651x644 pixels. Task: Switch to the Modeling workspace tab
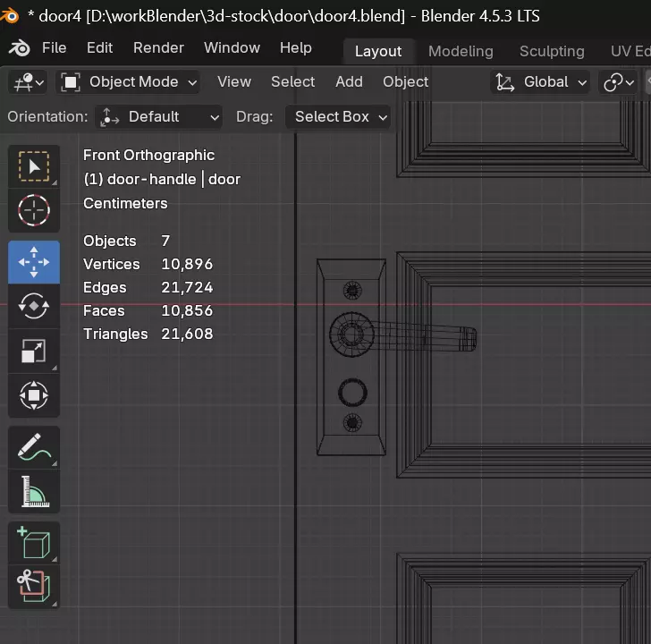461,51
